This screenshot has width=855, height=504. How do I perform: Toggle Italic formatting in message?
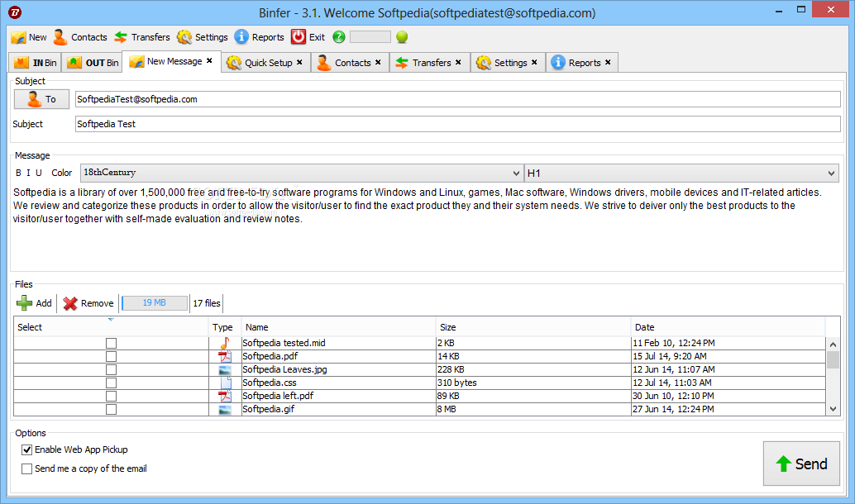pyautogui.click(x=28, y=173)
